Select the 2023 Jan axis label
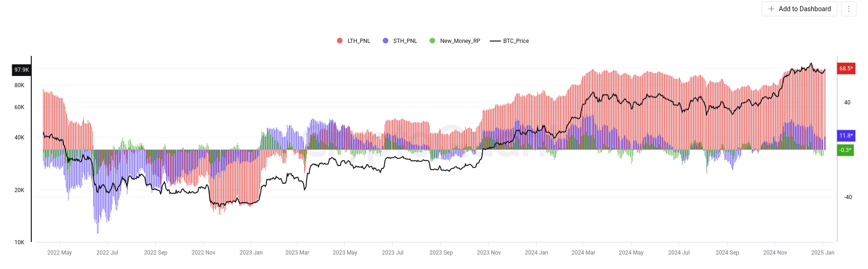 coord(252,252)
